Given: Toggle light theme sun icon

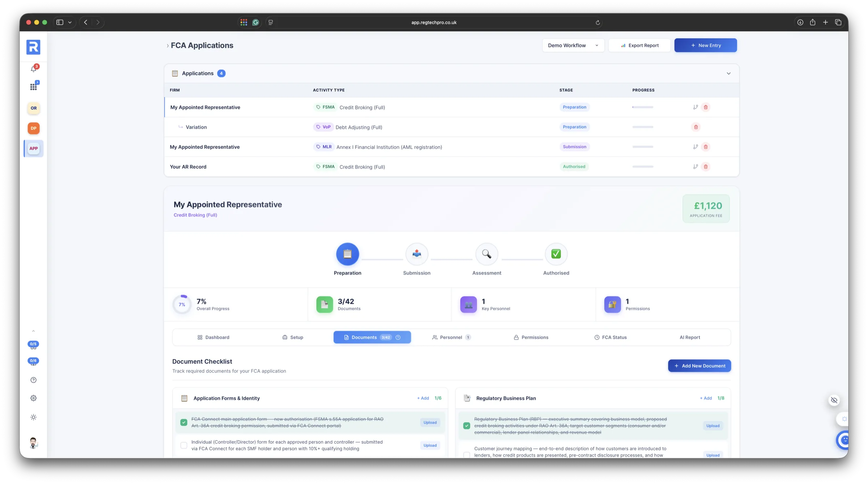Looking at the screenshot, I should (x=34, y=417).
